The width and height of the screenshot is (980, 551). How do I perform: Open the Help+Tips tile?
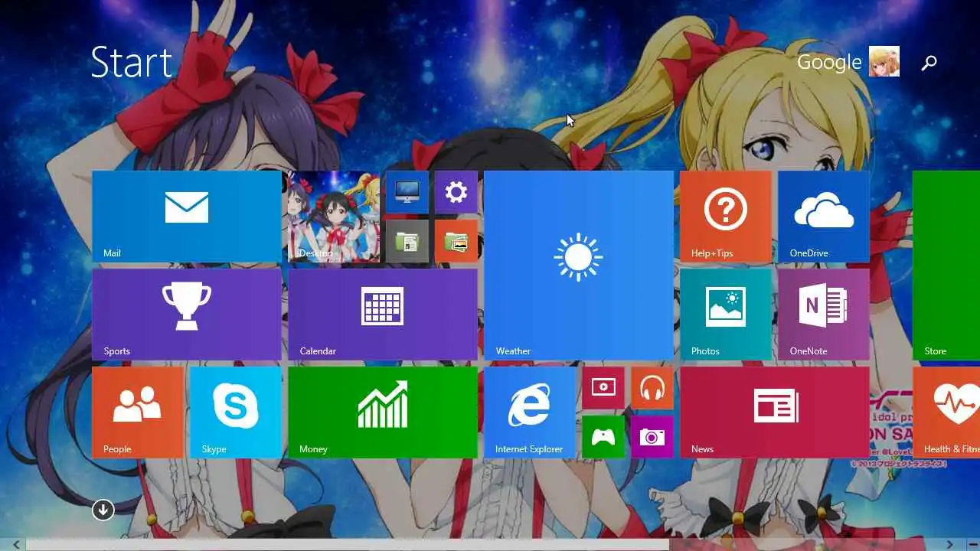(725, 217)
